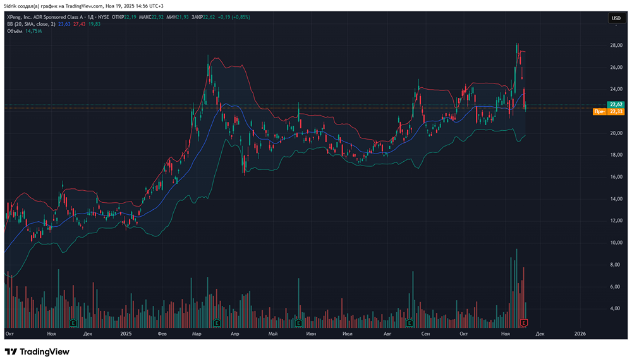The height and width of the screenshot is (364, 632).
Task: Click earnings E marker between Мар and Апр
Action: coord(217,323)
